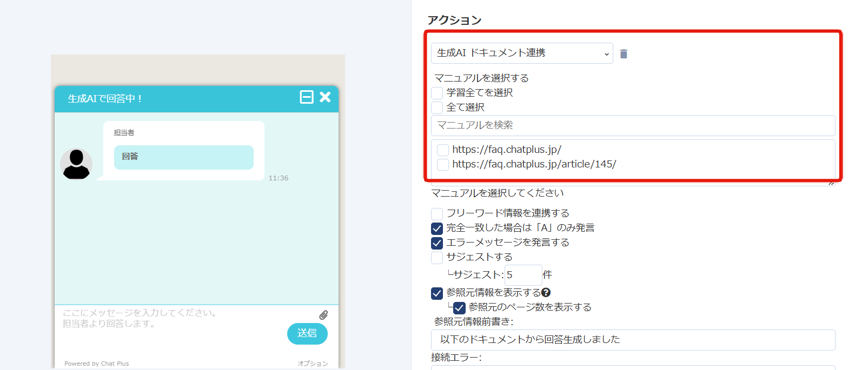
Task: Delete the action with the trash icon
Action: [624, 53]
